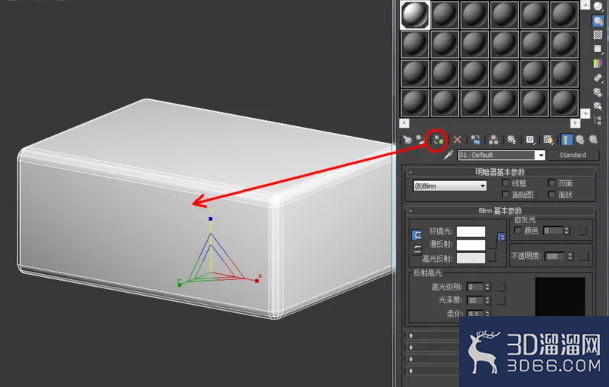This screenshot has height=387, width=609.
Task: Click the 高光反射 specular map button
Action: pyautogui.click(x=492, y=257)
